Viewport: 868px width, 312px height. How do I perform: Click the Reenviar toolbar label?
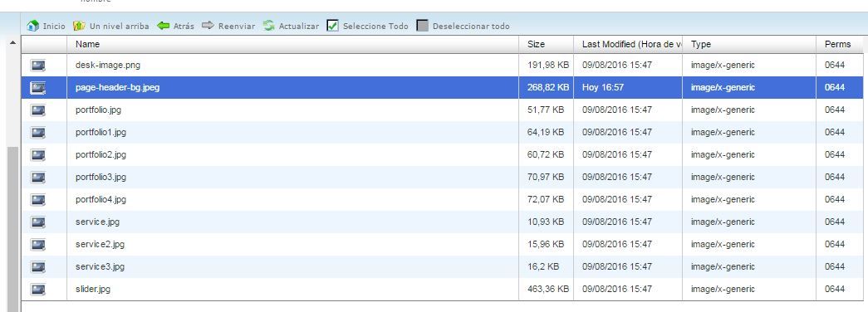click(237, 26)
